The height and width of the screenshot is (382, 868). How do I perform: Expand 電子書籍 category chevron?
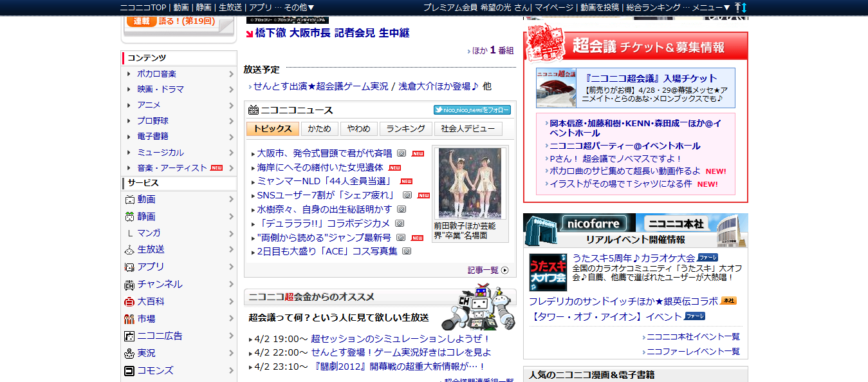231,137
